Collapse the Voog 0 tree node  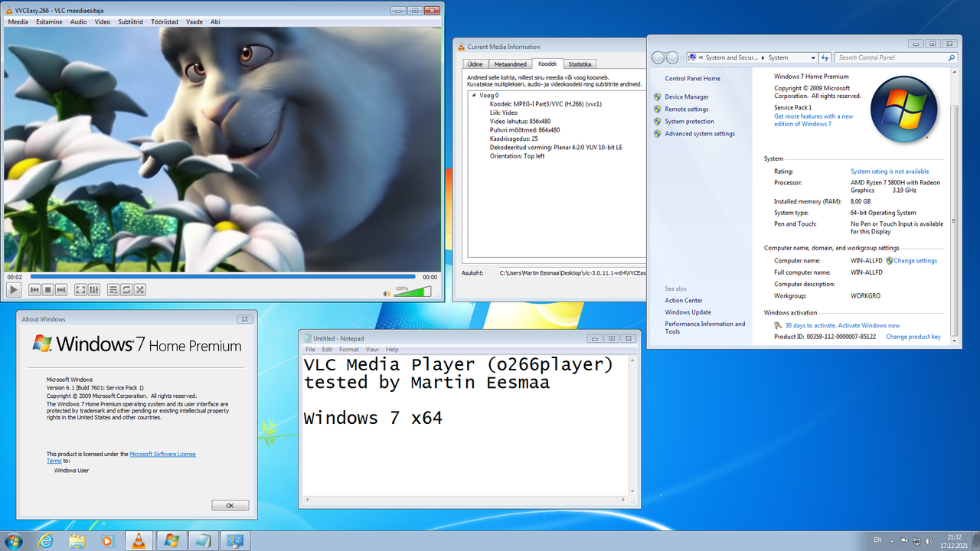click(x=472, y=96)
